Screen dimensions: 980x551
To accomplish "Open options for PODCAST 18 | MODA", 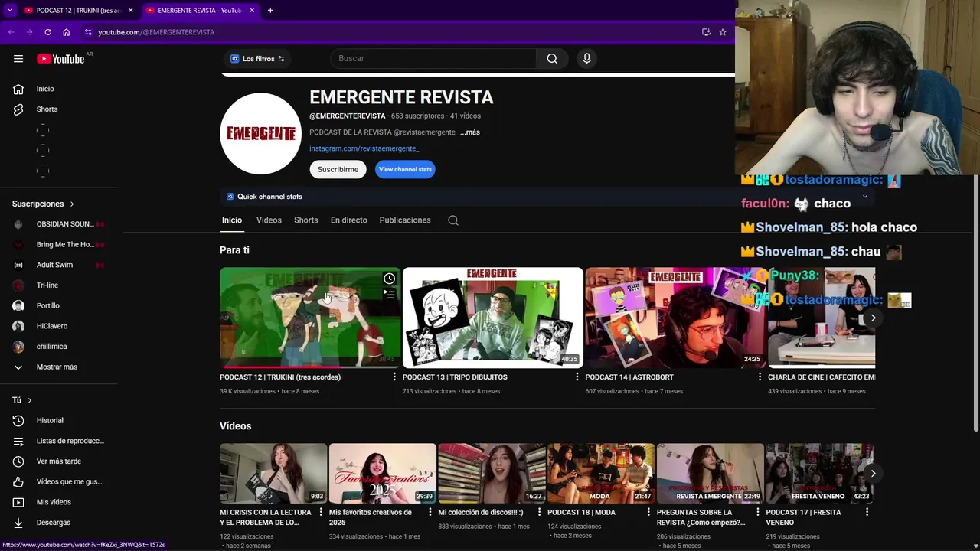I will point(648,513).
